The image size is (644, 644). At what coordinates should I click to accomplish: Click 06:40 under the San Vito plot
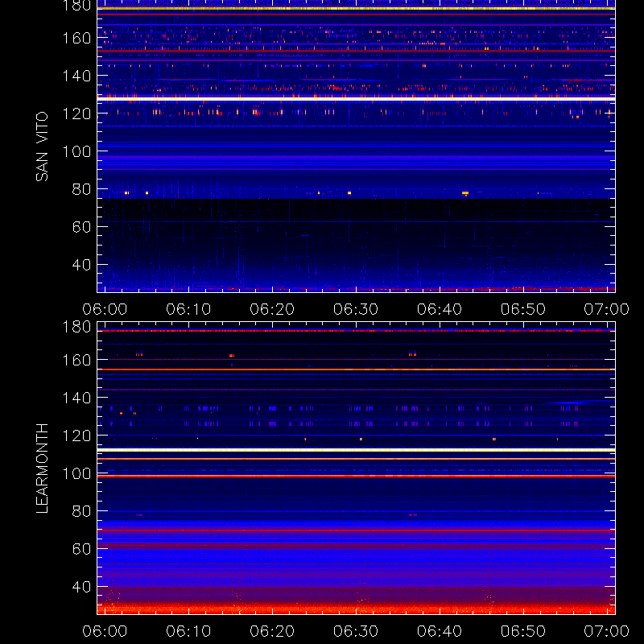[440, 309]
